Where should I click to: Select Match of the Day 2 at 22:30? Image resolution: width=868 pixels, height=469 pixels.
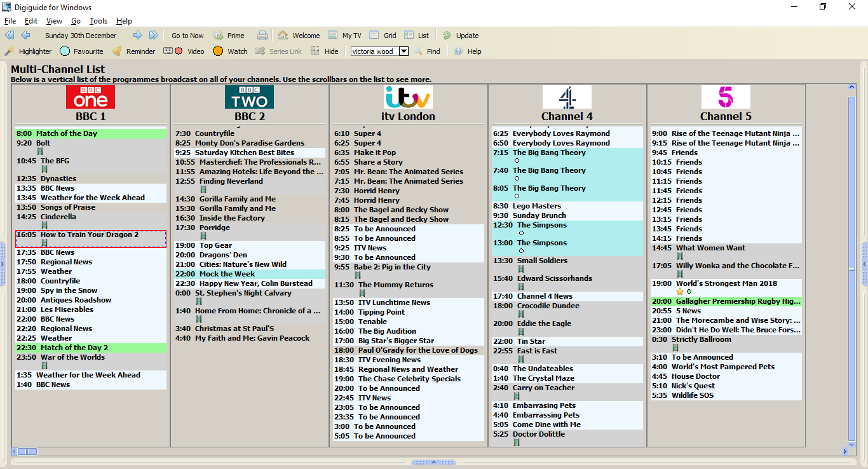(91, 348)
